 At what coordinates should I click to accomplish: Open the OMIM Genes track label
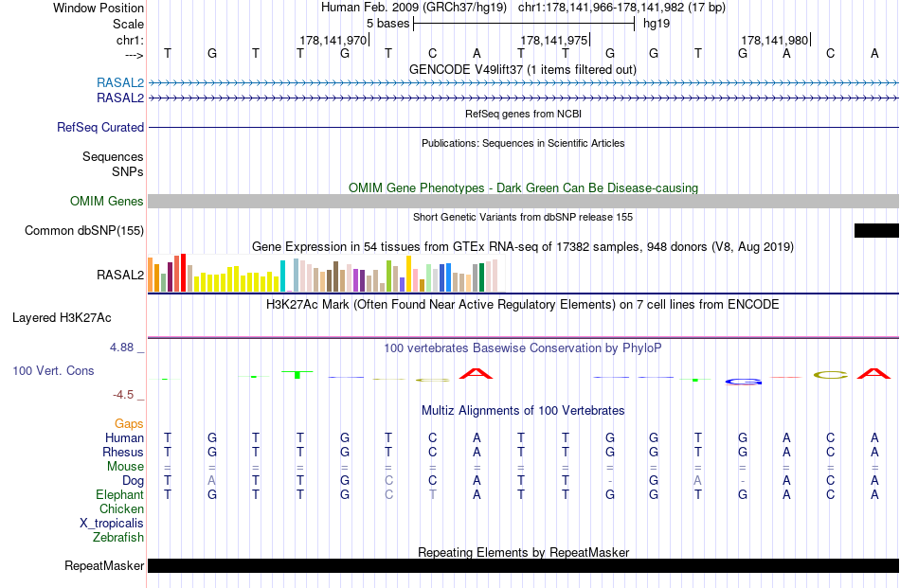pos(106,202)
